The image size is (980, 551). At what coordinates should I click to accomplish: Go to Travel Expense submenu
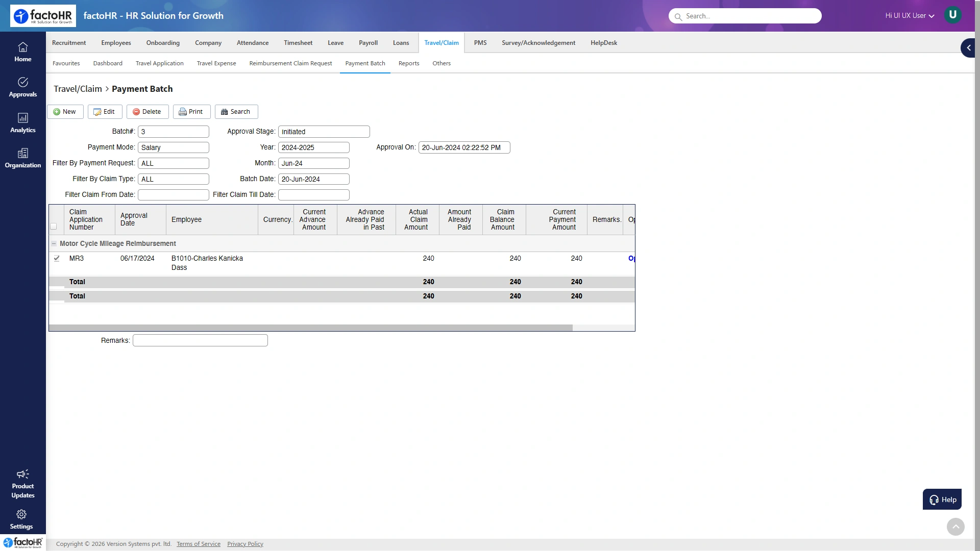(216, 63)
